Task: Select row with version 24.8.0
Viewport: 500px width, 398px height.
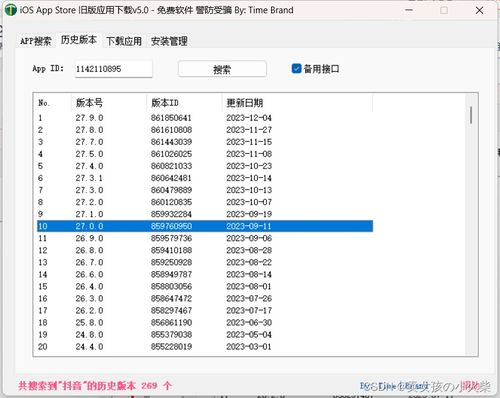Action: pos(205,334)
